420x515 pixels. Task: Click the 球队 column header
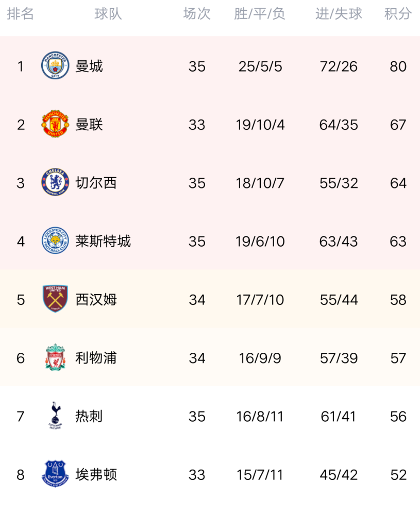click(108, 14)
